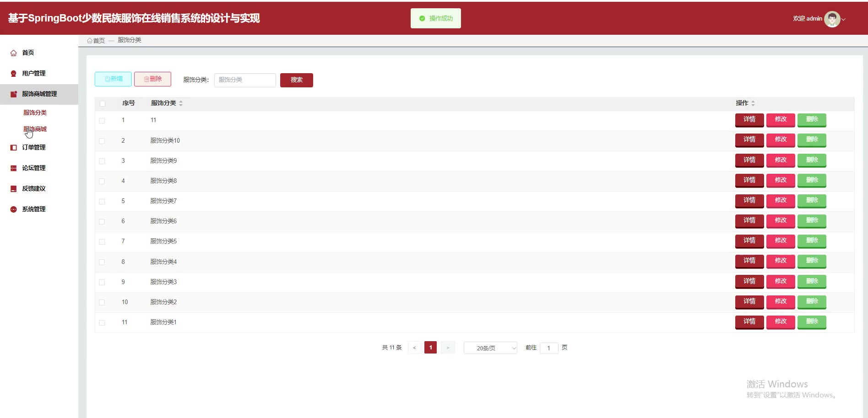Viewport: 868px width, 418px height.
Task: Select the 服饰分类4 row checkbox
Action: (x=102, y=262)
